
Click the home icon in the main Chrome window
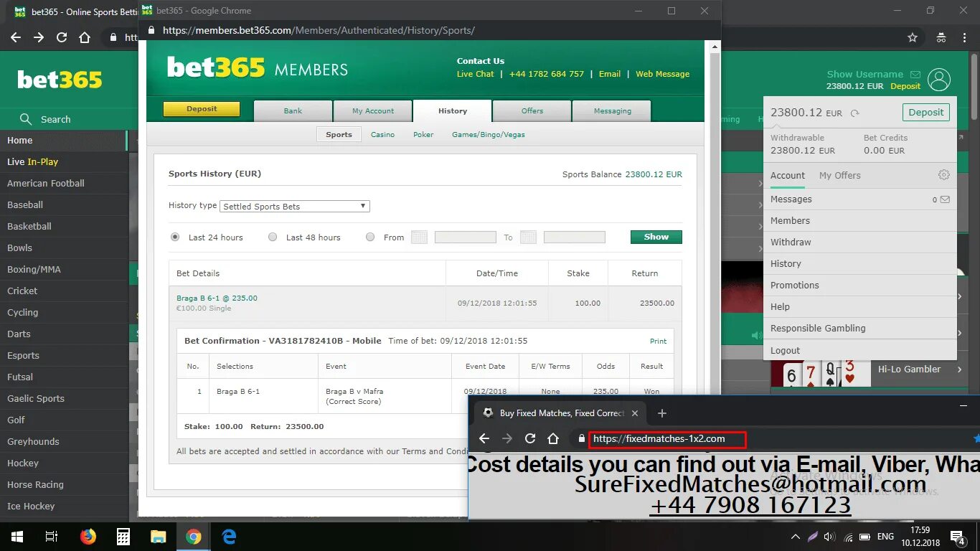tap(85, 37)
